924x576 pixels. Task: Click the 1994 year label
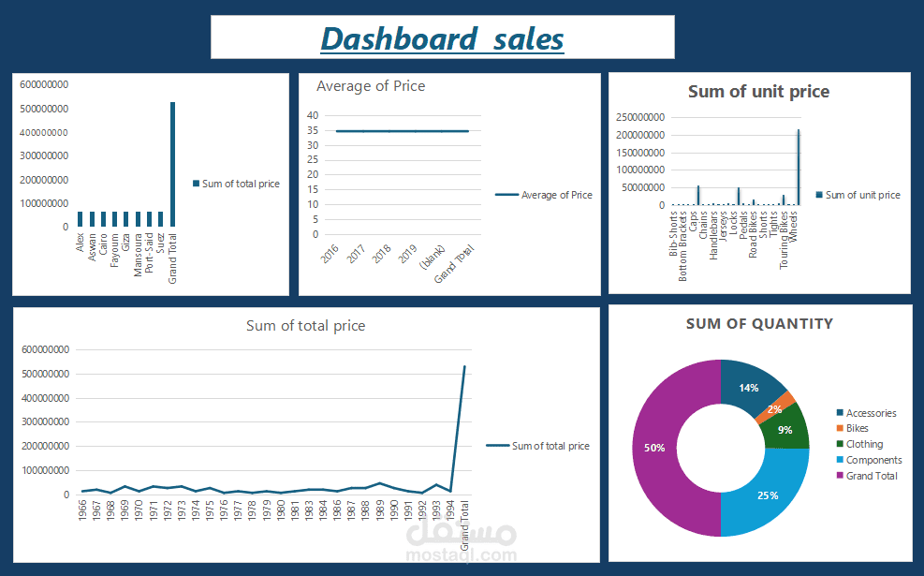click(x=450, y=510)
